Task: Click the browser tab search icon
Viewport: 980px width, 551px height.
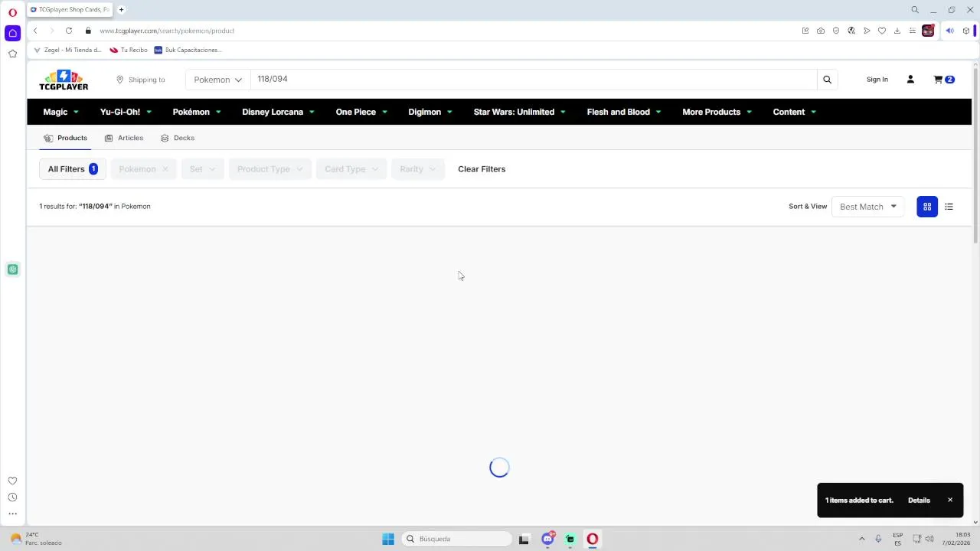Action: coord(914,10)
